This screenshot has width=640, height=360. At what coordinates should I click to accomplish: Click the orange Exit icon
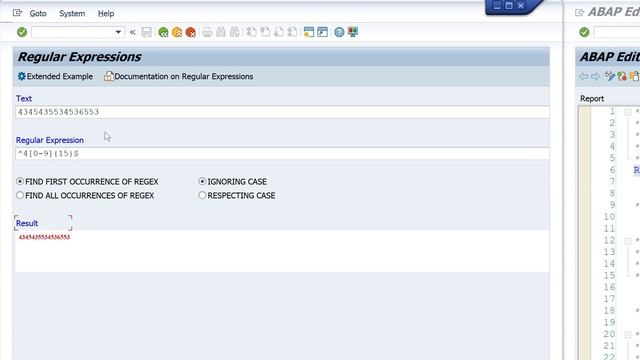point(177,32)
